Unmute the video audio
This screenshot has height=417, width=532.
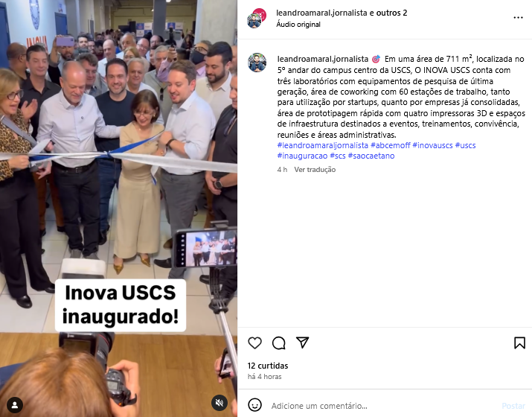click(219, 403)
